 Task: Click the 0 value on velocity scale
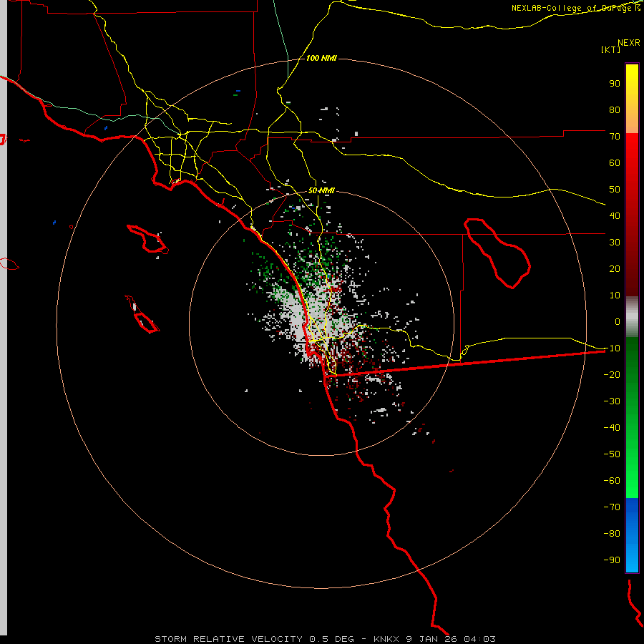click(618, 321)
